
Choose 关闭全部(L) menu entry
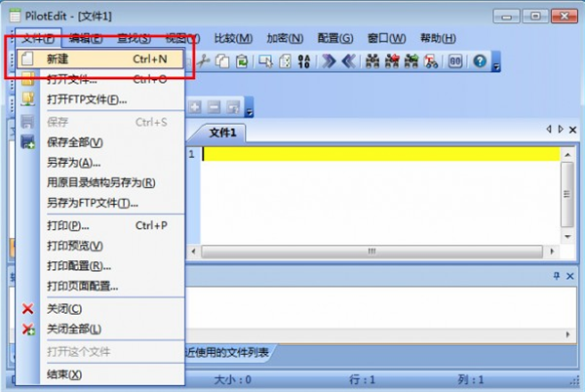pyautogui.click(x=100, y=329)
